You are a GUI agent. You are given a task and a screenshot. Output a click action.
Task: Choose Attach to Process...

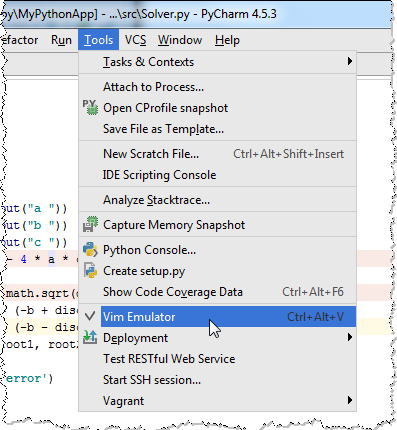pyautogui.click(x=217, y=87)
